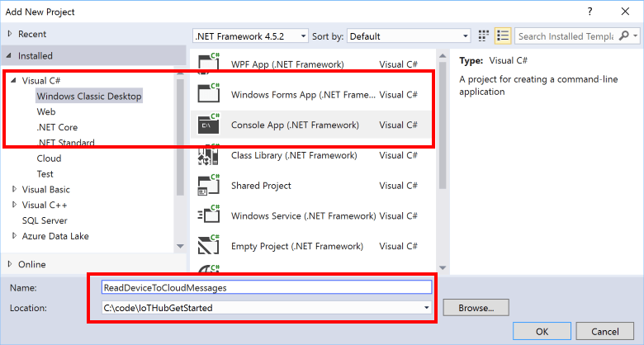This screenshot has height=345, width=644.
Task: Click the Search Installed Templates field
Action: point(566,36)
